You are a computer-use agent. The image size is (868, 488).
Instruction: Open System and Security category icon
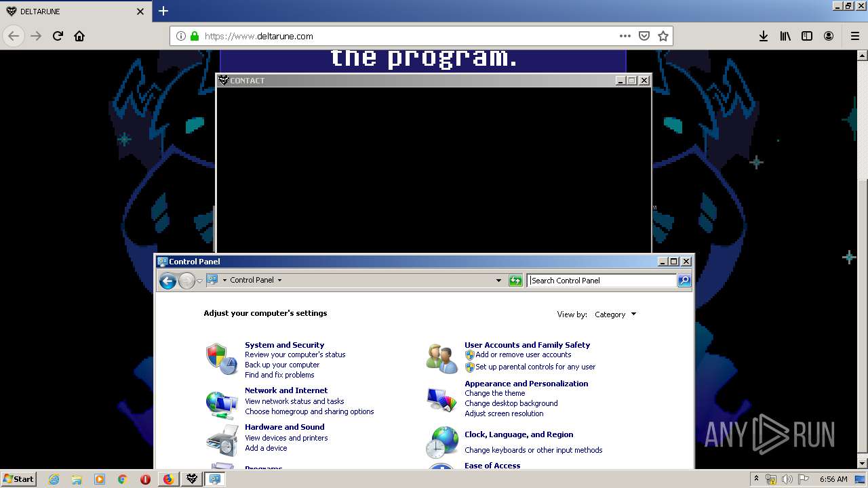click(x=221, y=359)
